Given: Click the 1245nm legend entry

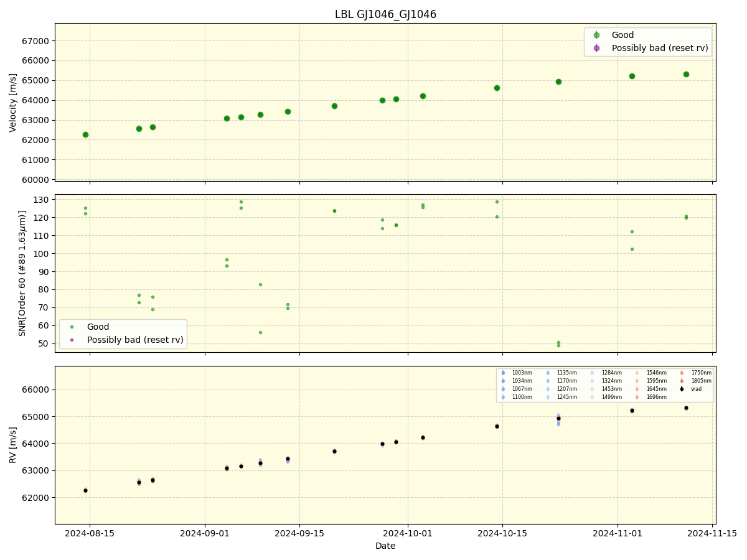Looking at the screenshot, I should [561, 397].
